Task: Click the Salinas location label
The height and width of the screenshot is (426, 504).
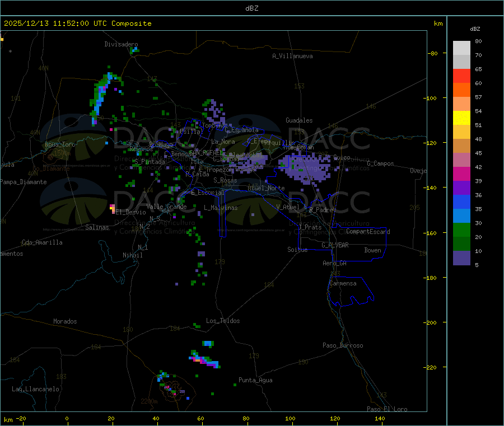Action: pos(97,227)
